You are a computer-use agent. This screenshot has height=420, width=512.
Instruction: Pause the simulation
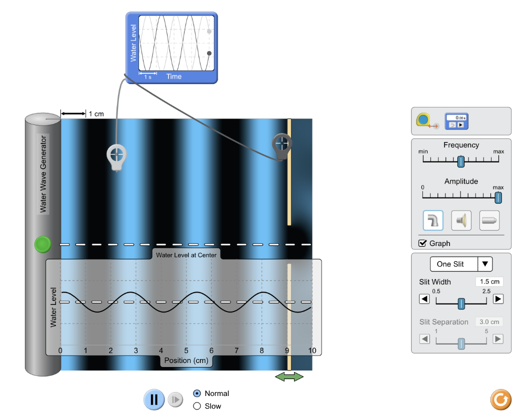click(153, 399)
